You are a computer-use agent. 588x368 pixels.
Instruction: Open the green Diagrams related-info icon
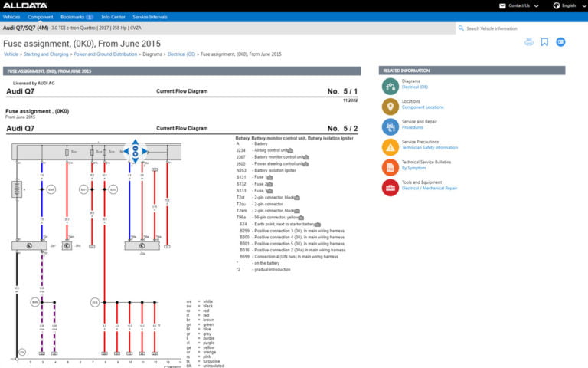(x=390, y=87)
